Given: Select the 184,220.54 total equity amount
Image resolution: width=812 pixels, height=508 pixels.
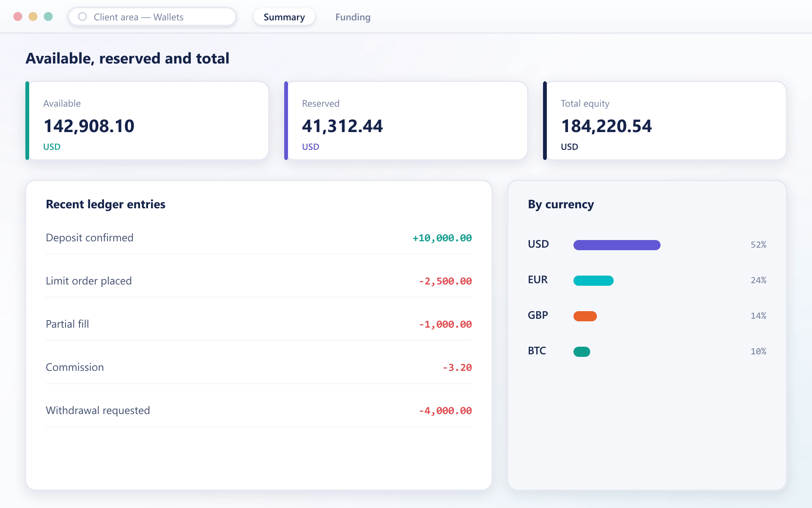Looking at the screenshot, I should (x=606, y=126).
